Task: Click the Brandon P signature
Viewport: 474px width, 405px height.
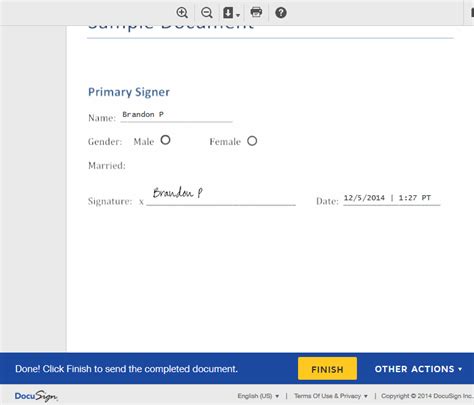Action: 178,193
